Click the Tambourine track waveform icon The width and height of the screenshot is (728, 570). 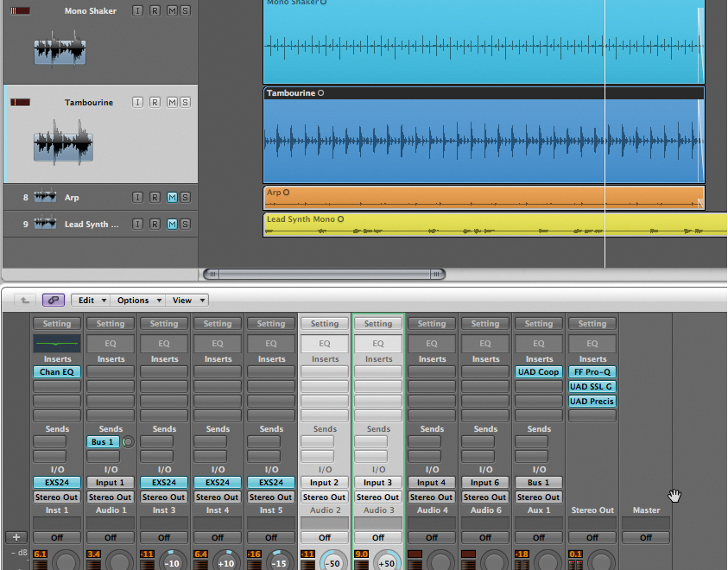point(63,142)
